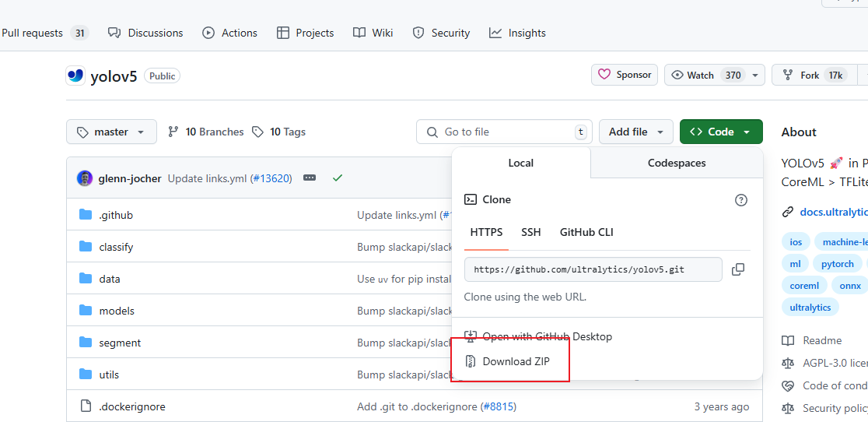Image resolution: width=868 pixels, height=422 pixels.
Task: Copy the clone URL to clipboard
Action: tap(738, 269)
